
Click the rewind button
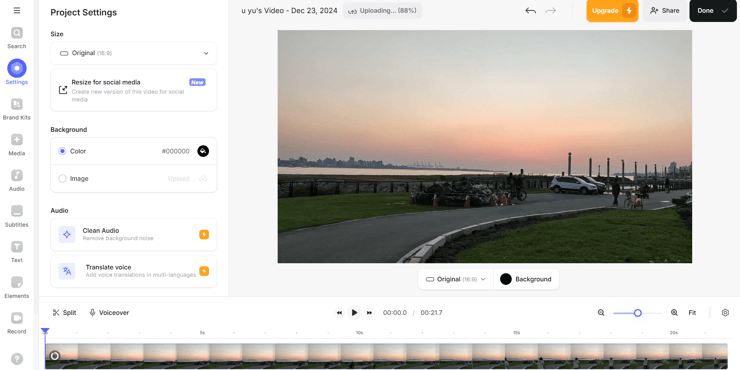click(x=339, y=312)
